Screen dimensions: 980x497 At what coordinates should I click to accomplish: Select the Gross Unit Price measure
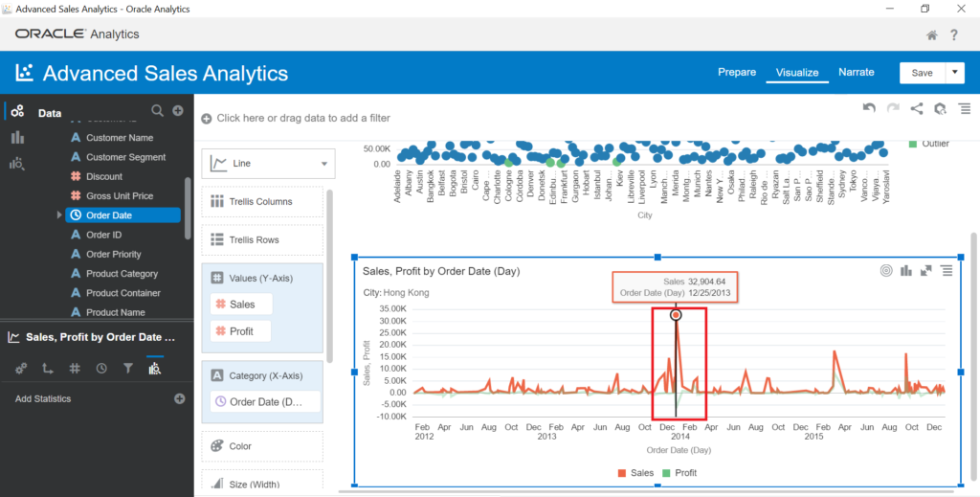120,195
